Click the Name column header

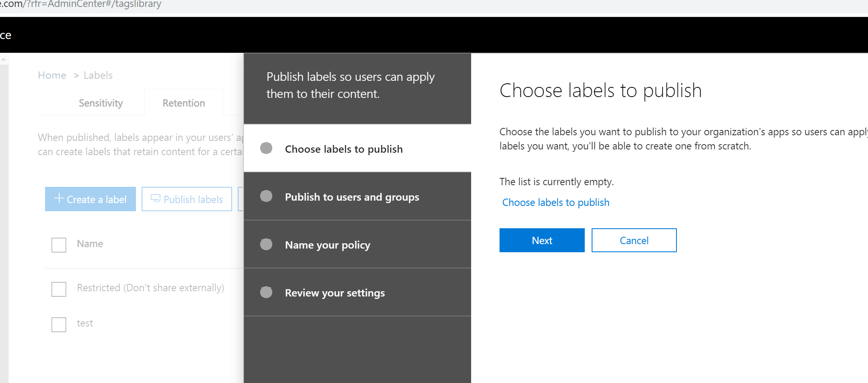pyautogui.click(x=90, y=244)
